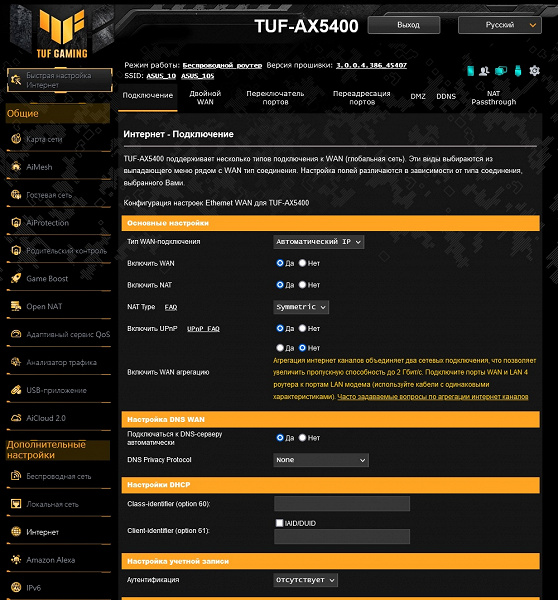Click the Выход logout button
558x600 pixels.
[x=404, y=25]
